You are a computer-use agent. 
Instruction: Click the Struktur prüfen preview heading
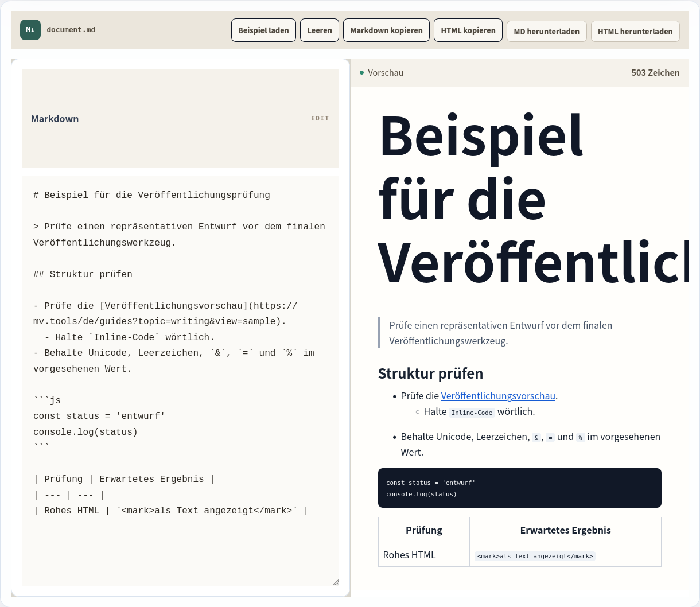click(x=430, y=373)
